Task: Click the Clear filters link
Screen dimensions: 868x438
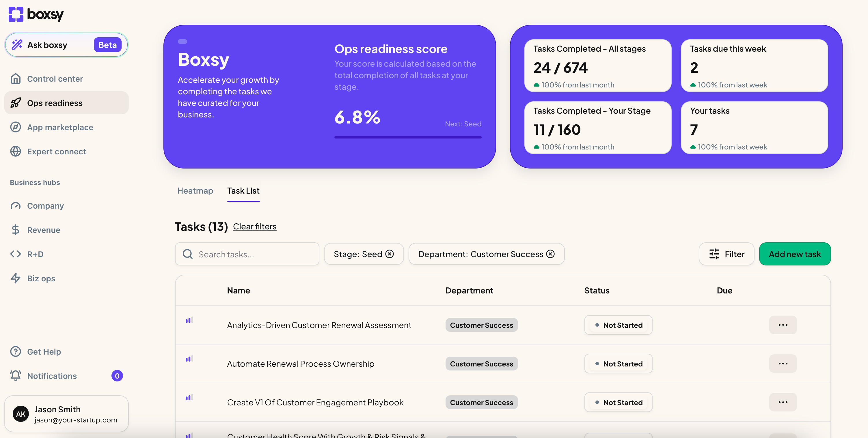Action: (254, 227)
